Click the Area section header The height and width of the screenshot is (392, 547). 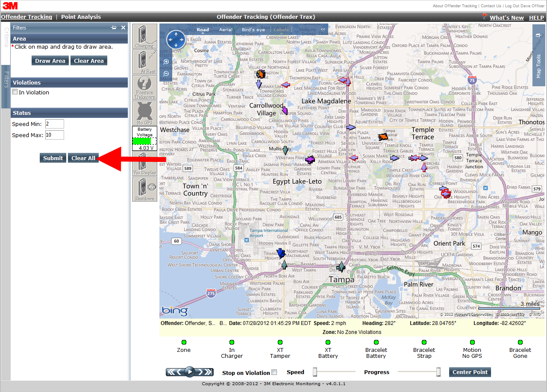click(69, 38)
